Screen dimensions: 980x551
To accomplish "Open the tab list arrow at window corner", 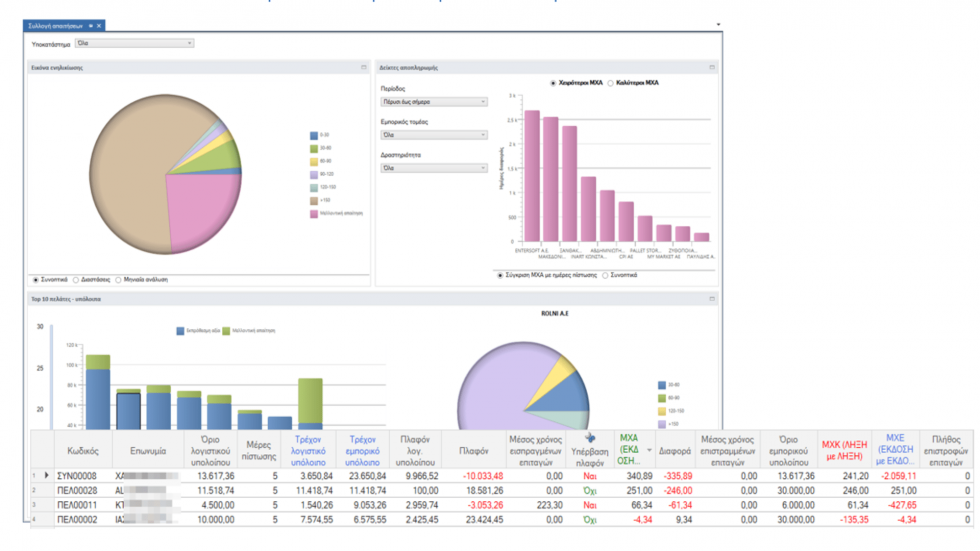I will coord(718,25).
